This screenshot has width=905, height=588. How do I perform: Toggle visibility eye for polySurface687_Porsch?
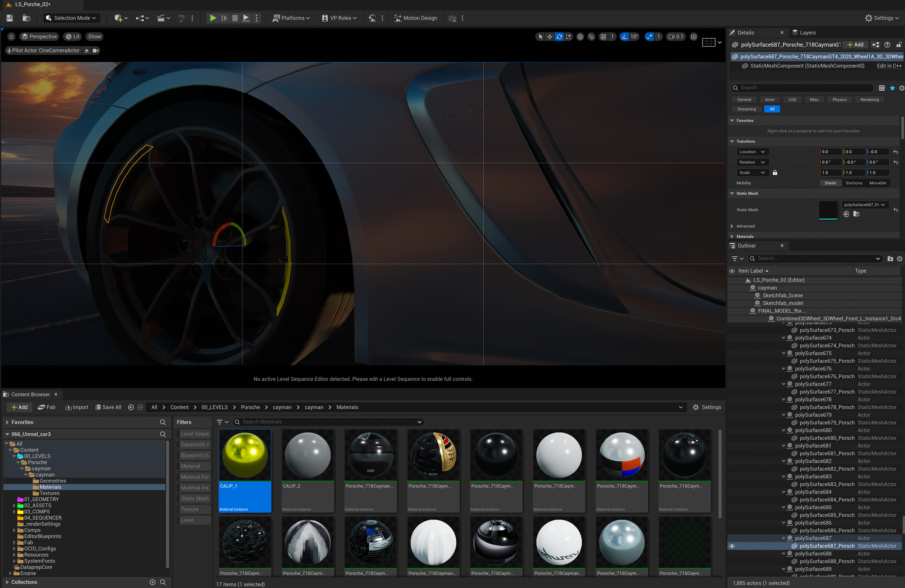tap(732, 546)
